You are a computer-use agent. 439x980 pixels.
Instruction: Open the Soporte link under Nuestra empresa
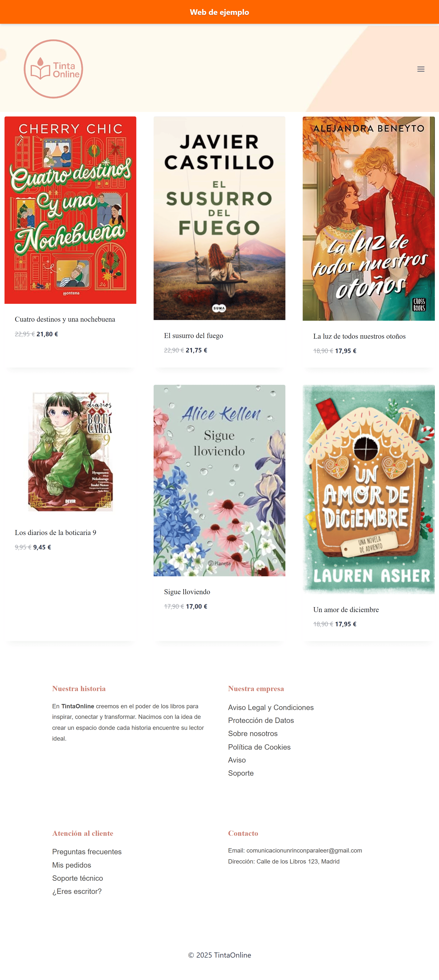point(240,773)
